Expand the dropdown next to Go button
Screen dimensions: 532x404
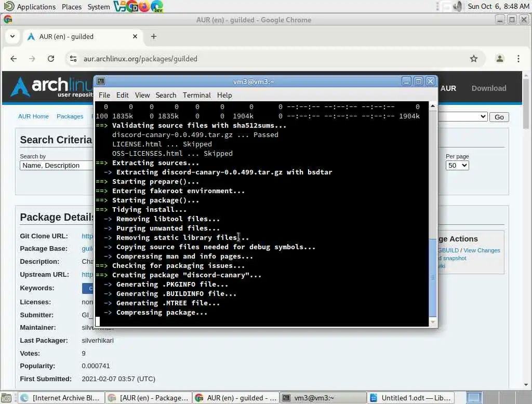click(463, 117)
